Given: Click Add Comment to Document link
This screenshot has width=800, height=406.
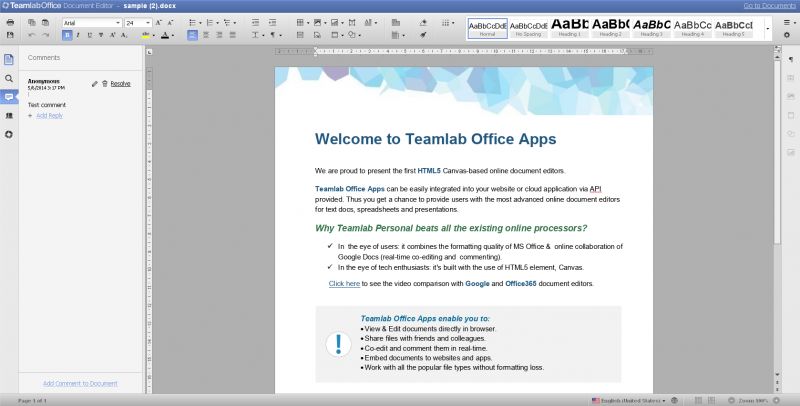Looking at the screenshot, I should tap(80, 384).
